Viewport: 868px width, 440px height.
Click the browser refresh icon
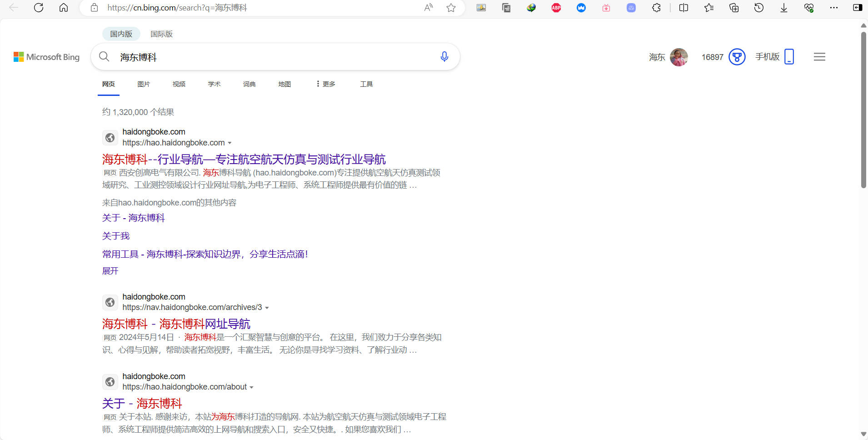(x=39, y=8)
